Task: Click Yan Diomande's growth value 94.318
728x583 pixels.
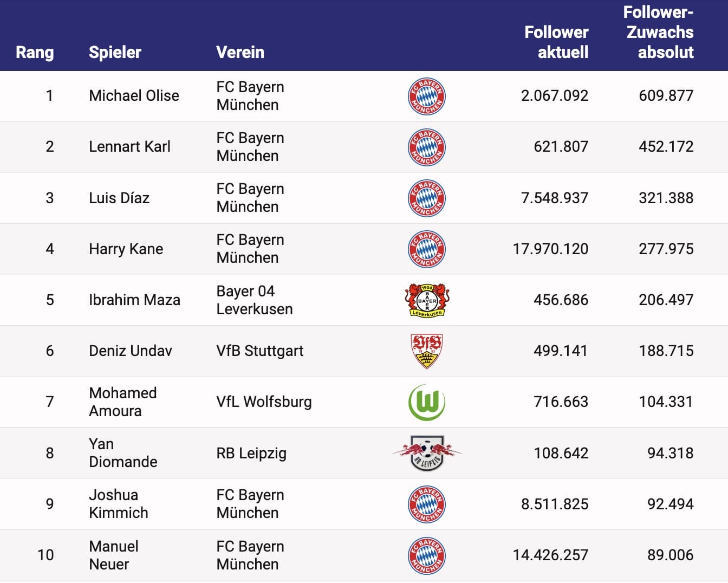Action: point(670,453)
